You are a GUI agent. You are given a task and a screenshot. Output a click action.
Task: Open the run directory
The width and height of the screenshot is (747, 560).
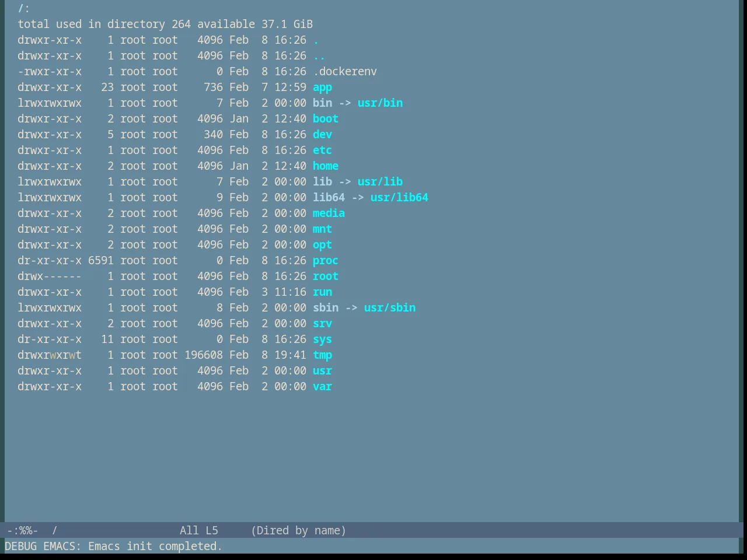322,292
